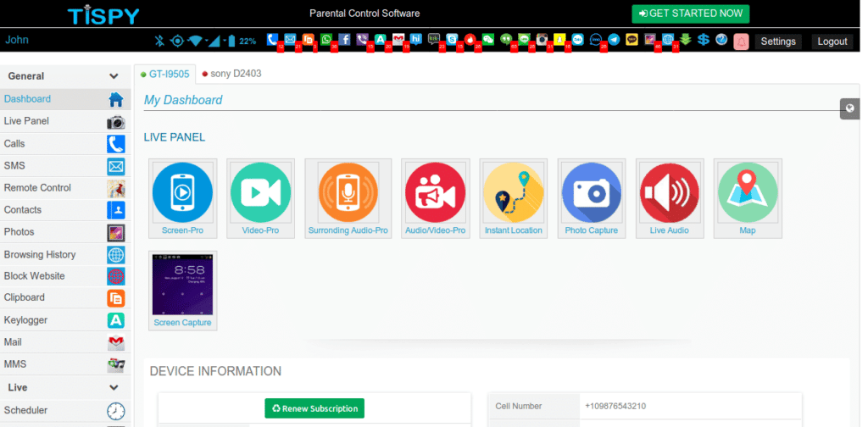
Task: Click GET STARTED NOW button
Action: 690,14
